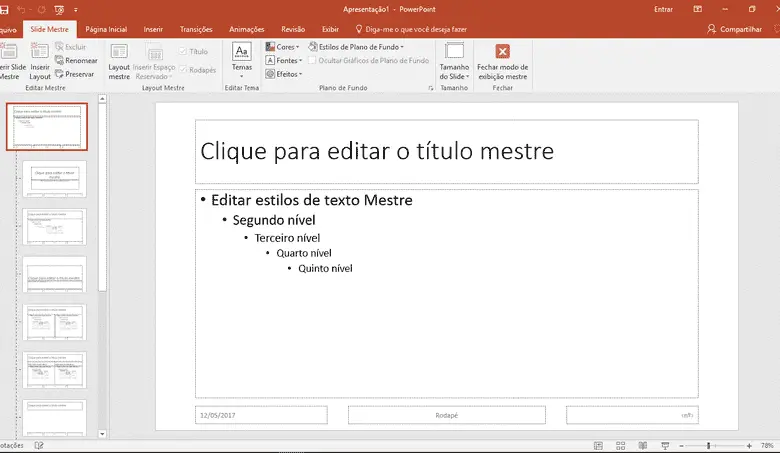Open the Animações tab
780x453 pixels.
point(247,29)
